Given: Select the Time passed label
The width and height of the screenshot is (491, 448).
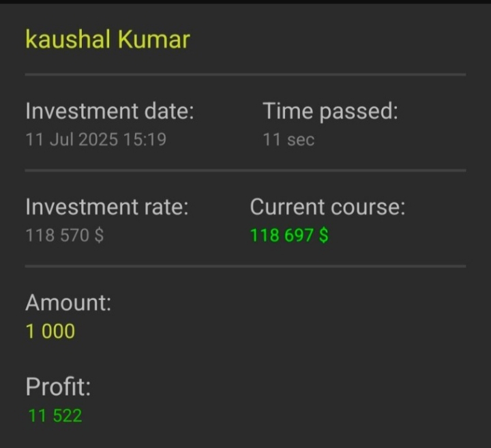Looking at the screenshot, I should pyautogui.click(x=330, y=110).
